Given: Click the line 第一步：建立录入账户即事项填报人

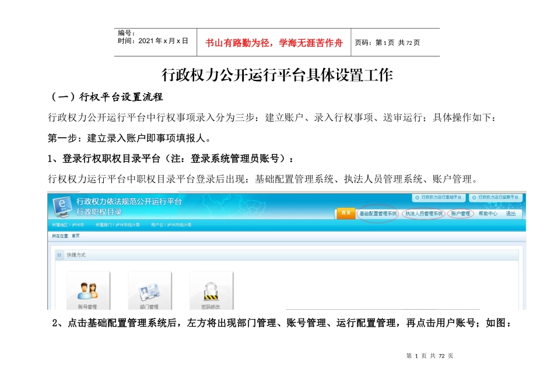Looking at the screenshot, I should click(x=129, y=138).
